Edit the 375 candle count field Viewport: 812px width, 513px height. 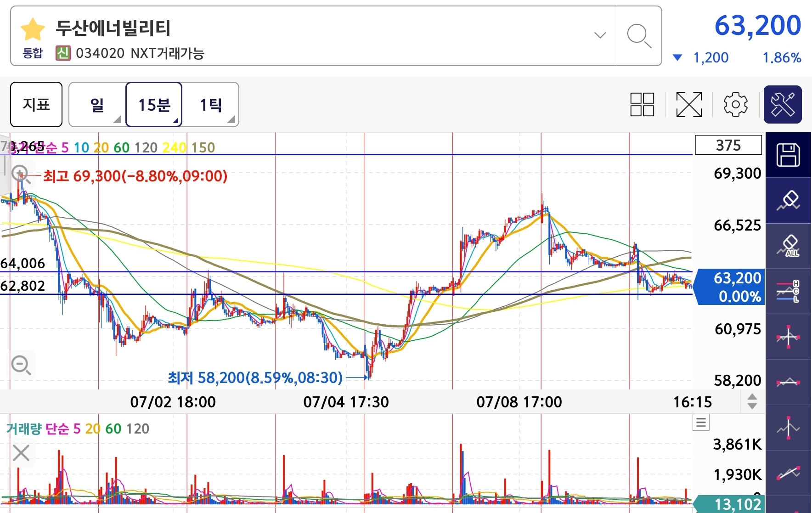click(x=728, y=145)
